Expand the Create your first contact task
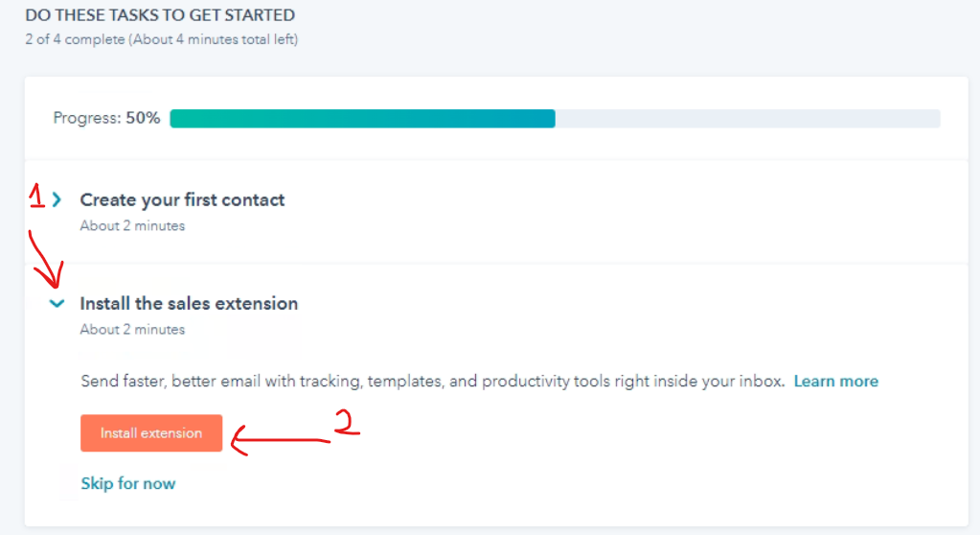 coord(57,200)
